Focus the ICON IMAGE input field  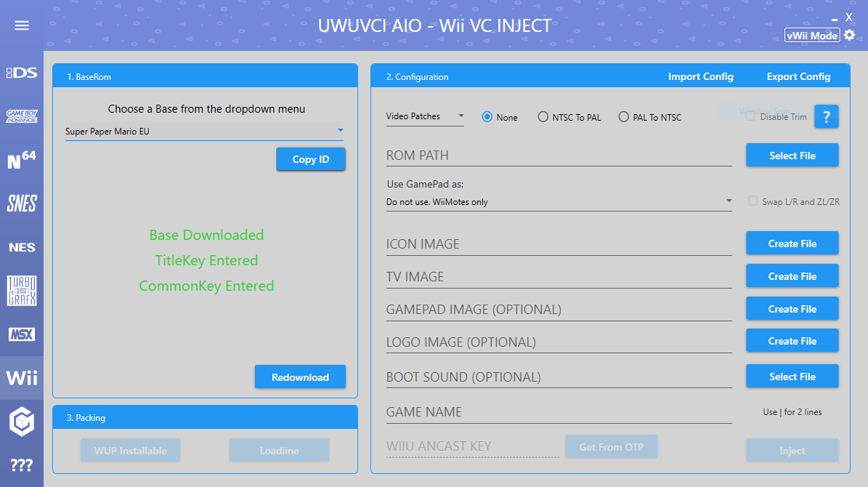pyautogui.click(x=559, y=244)
